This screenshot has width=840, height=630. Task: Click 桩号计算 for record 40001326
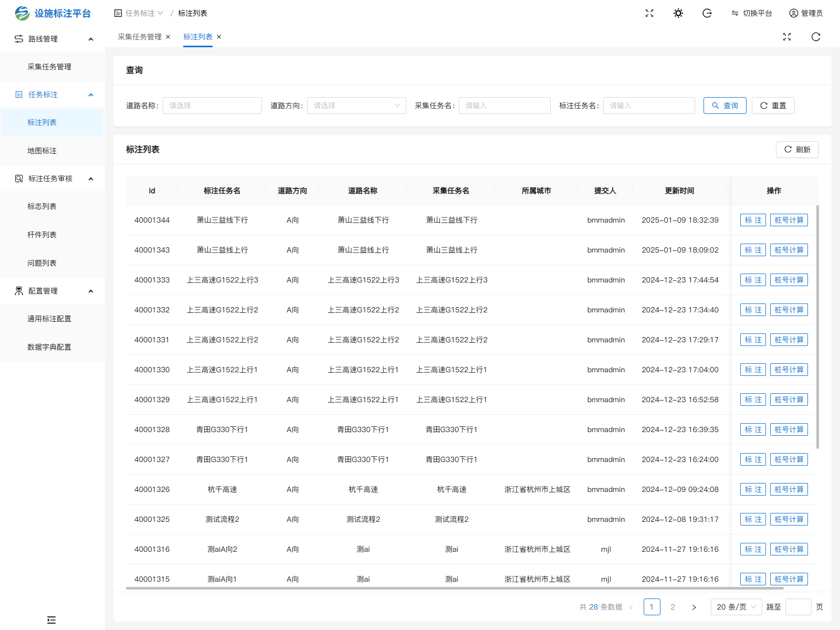coord(789,489)
